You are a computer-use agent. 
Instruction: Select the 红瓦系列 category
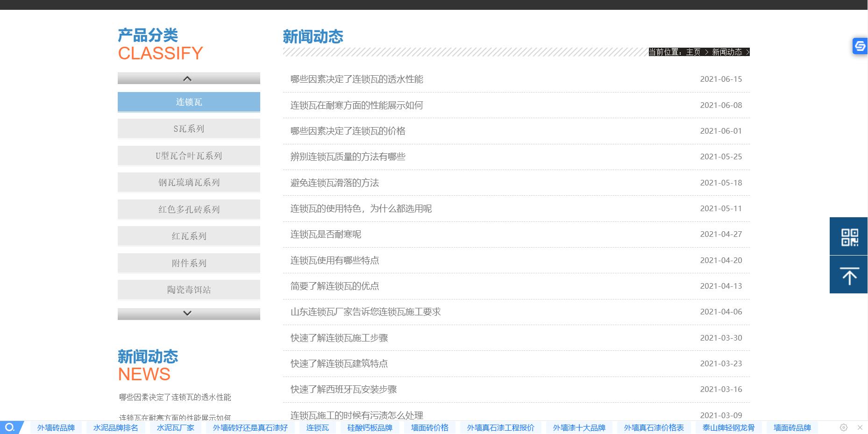189,236
